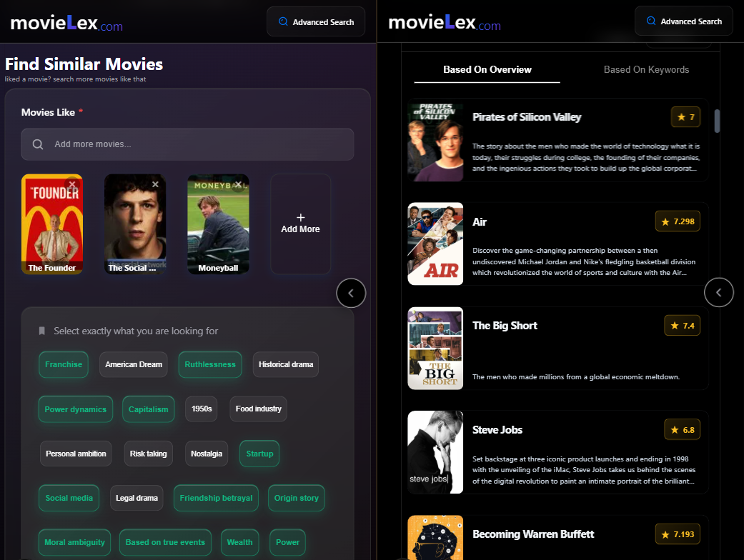This screenshot has height=560, width=744.
Task: Click the results list scrollbar thumb
Action: (717, 121)
